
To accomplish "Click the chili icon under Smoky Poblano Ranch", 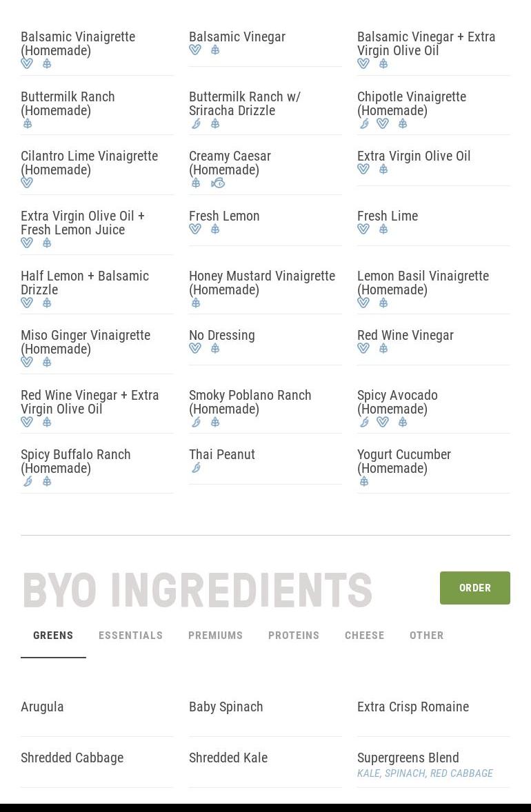I will pyautogui.click(x=196, y=422).
